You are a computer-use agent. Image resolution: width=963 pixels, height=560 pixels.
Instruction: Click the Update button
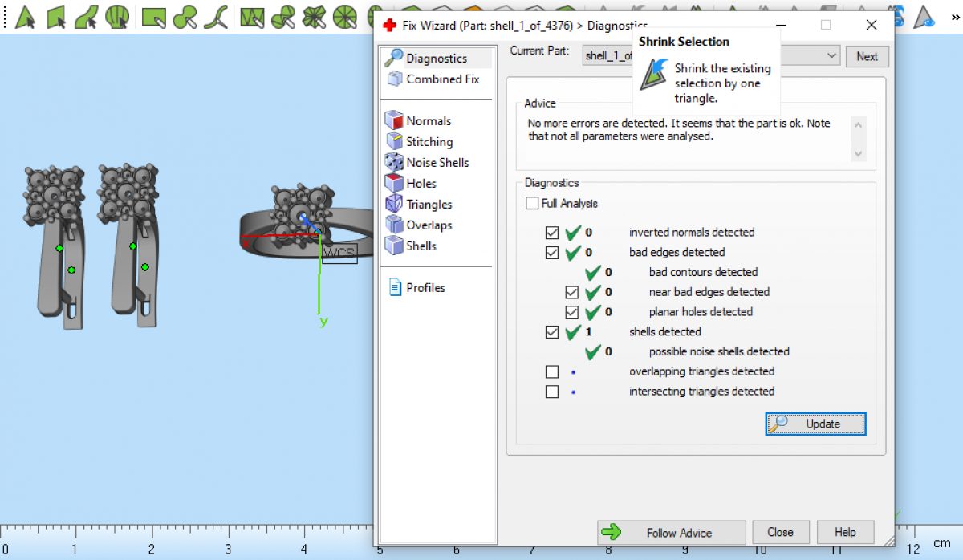coord(815,424)
